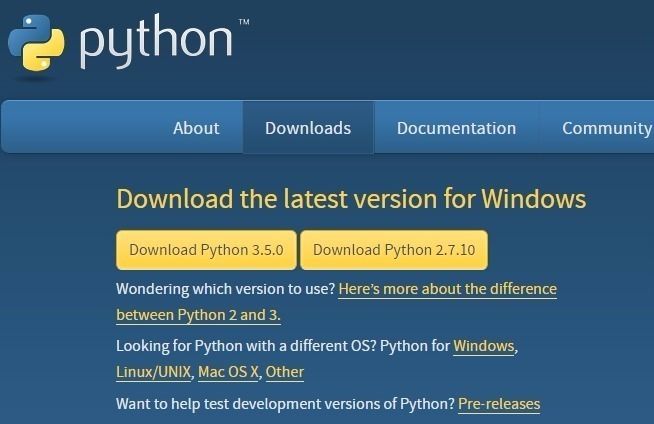
Task: Open the 'Here's more about the difference' link
Action: click(x=448, y=289)
